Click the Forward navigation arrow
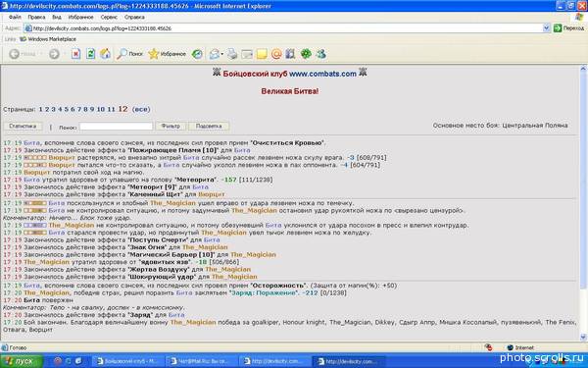 (54, 54)
